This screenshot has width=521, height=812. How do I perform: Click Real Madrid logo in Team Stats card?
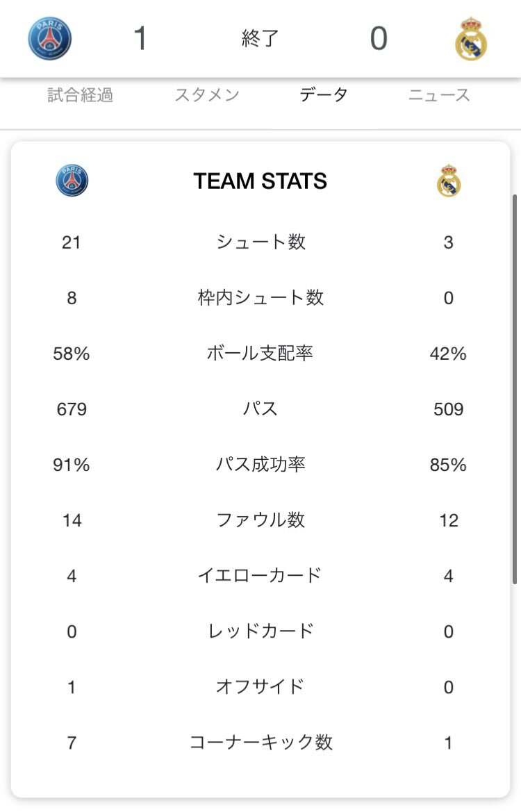click(449, 181)
